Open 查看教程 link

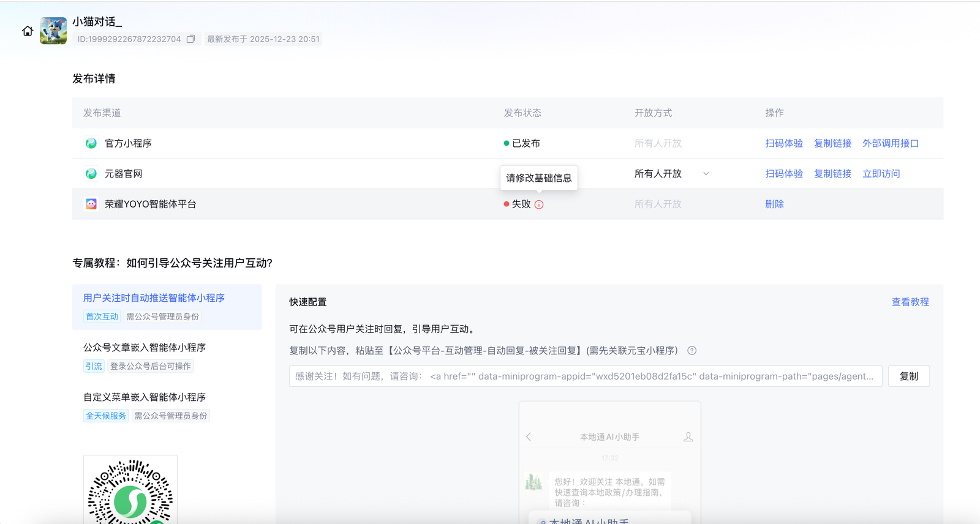click(910, 302)
